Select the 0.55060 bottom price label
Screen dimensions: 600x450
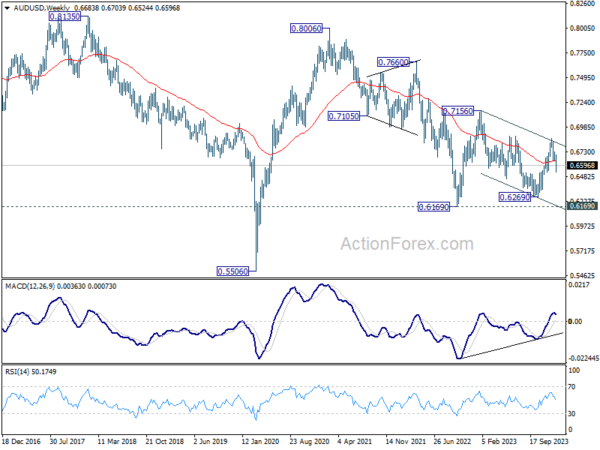click(233, 271)
